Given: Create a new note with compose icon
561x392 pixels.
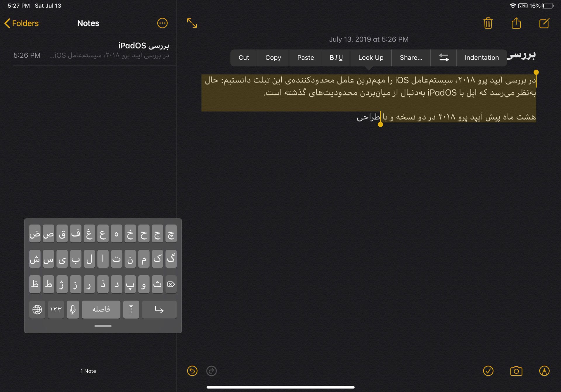Looking at the screenshot, I should [x=544, y=23].
